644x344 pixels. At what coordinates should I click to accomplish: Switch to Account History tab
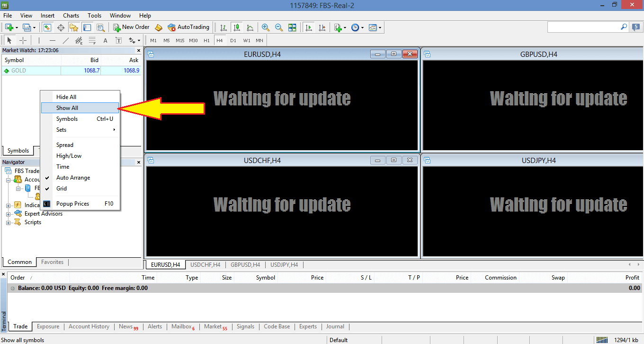pyautogui.click(x=89, y=326)
